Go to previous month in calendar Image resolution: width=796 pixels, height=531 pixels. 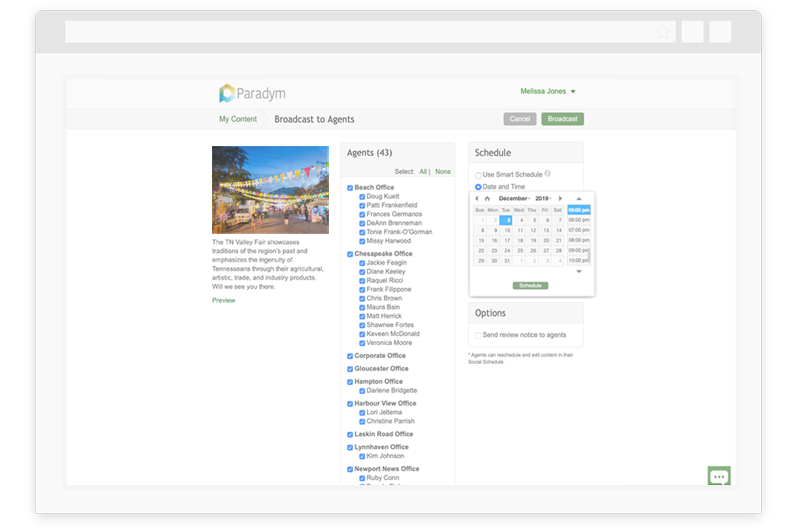coord(477,198)
